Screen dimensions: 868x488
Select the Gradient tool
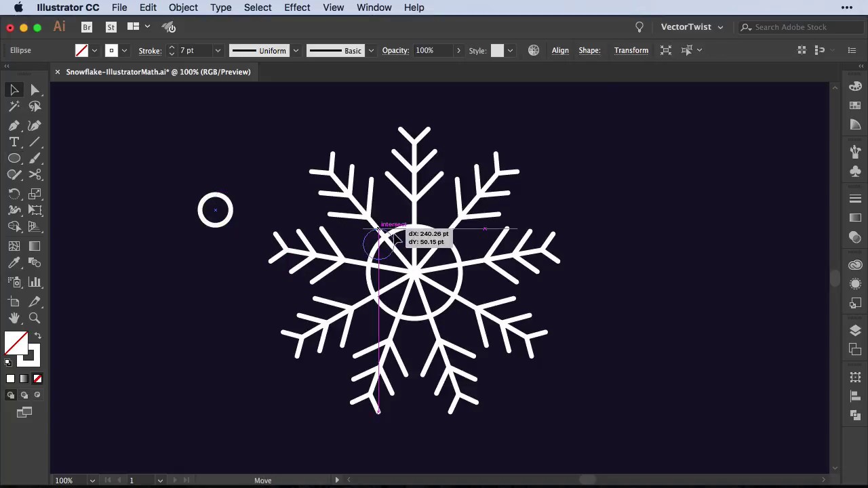coord(35,246)
